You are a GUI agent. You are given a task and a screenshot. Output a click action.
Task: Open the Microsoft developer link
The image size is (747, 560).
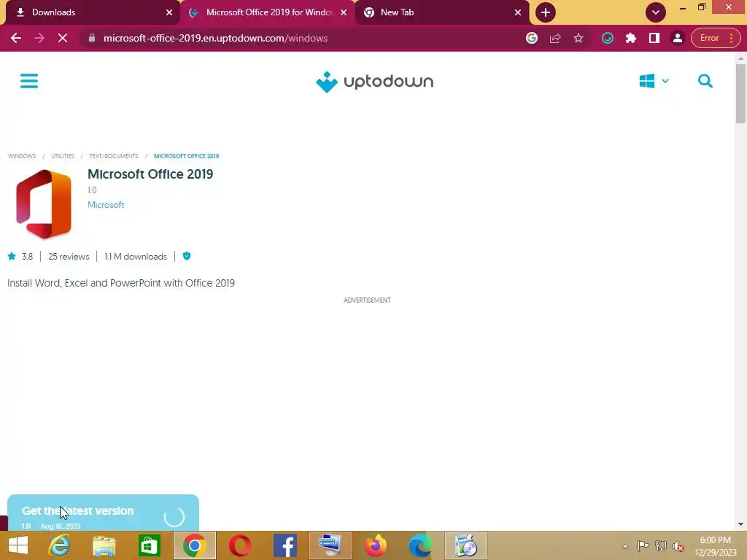coord(106,205)
